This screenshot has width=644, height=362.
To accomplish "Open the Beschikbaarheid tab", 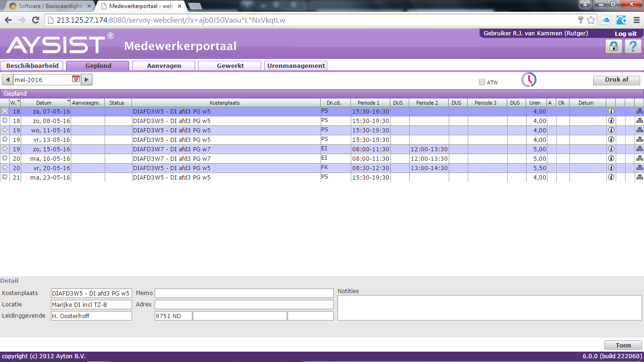I will (x=33, y=66).
